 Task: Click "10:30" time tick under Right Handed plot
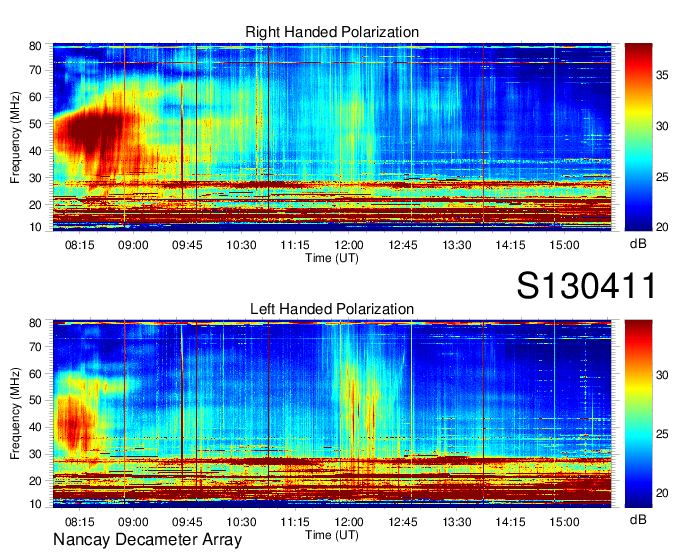[241, 245]
